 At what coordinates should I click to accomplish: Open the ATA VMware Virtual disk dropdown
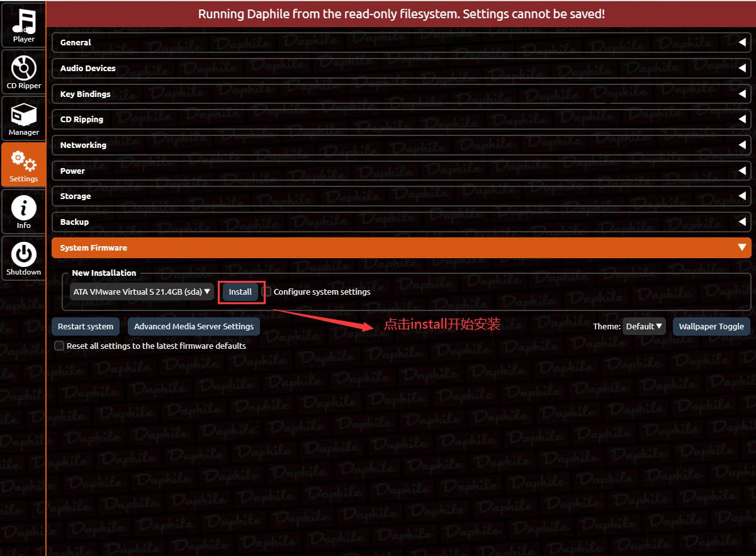pos(142,292)
